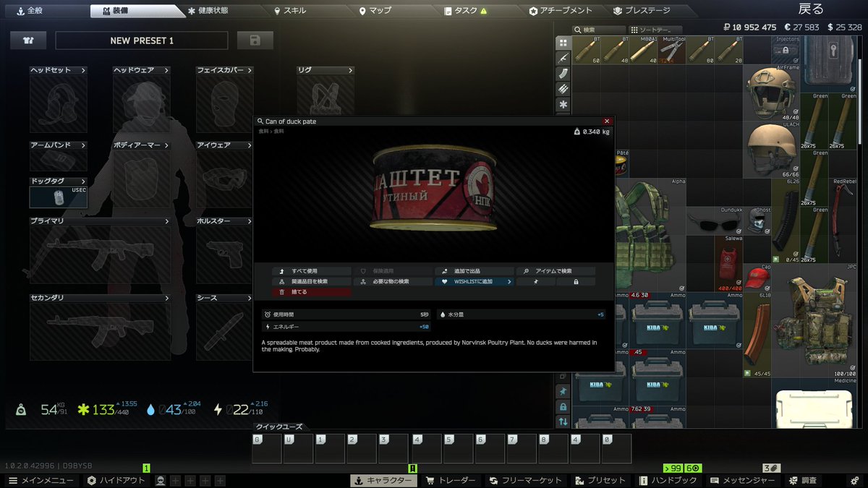Screen dimensions: 868x488
Task: Switch to the アチーブメント tab
Action: click(561, 11)
